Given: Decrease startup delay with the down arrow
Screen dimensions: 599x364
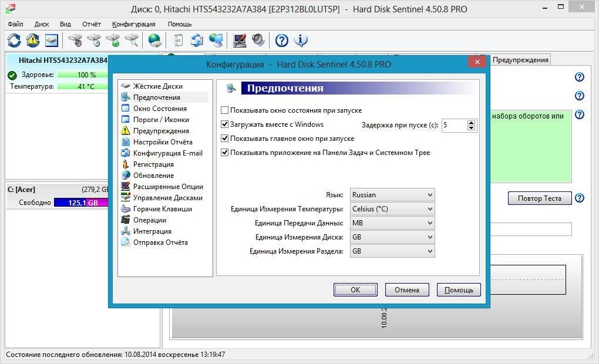Looking at the screenshot, I should coord(471,128).
